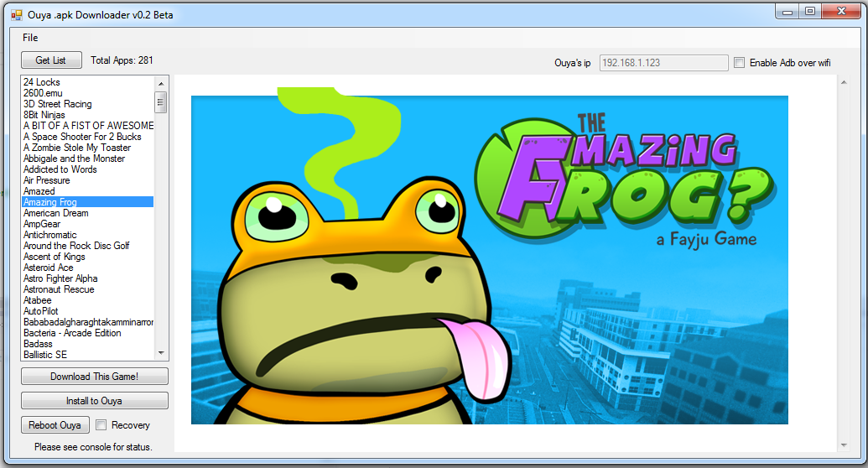Click the game list scroll-up arrow
868x468 pixels.
(x=161, y=84)
